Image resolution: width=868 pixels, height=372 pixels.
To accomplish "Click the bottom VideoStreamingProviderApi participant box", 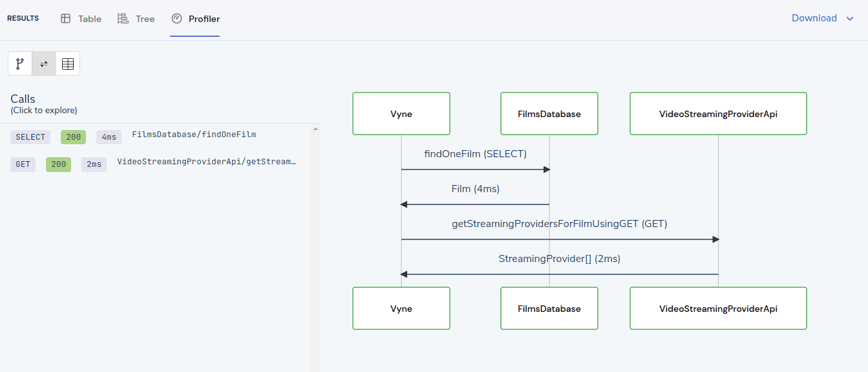I will point(718,309).
